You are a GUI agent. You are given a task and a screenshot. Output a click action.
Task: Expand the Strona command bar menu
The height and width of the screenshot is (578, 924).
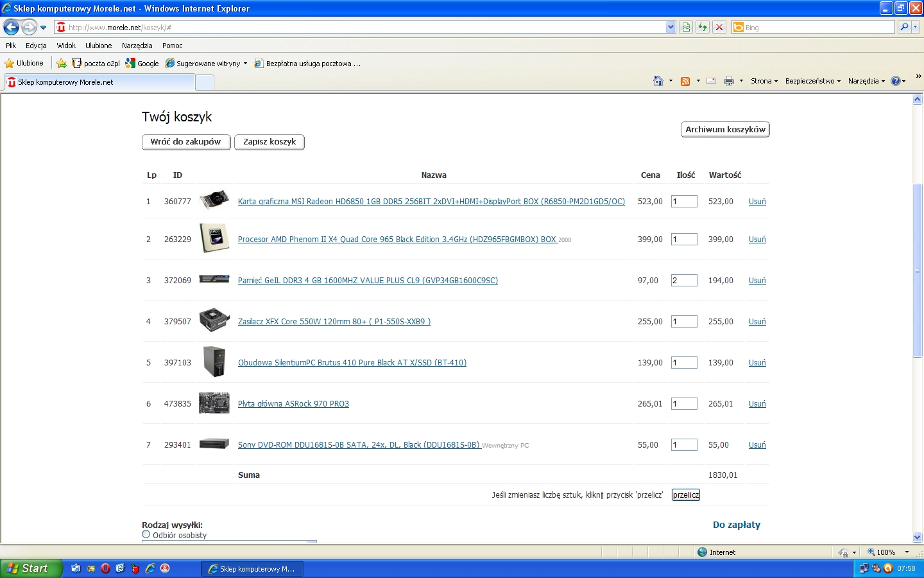(764, 81)
